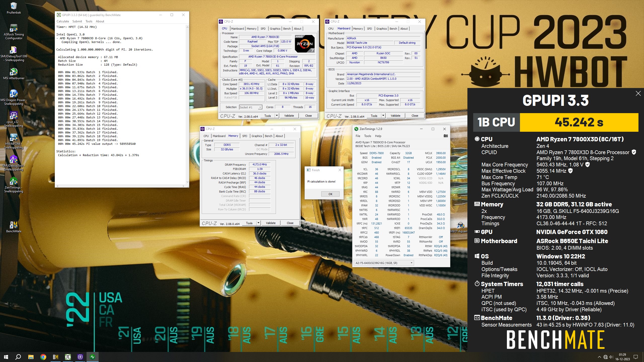The image size is (644, 362).
Task: Expand Tools dropdown arrow in CPU-Z CPU window
Action: [277, 116]
